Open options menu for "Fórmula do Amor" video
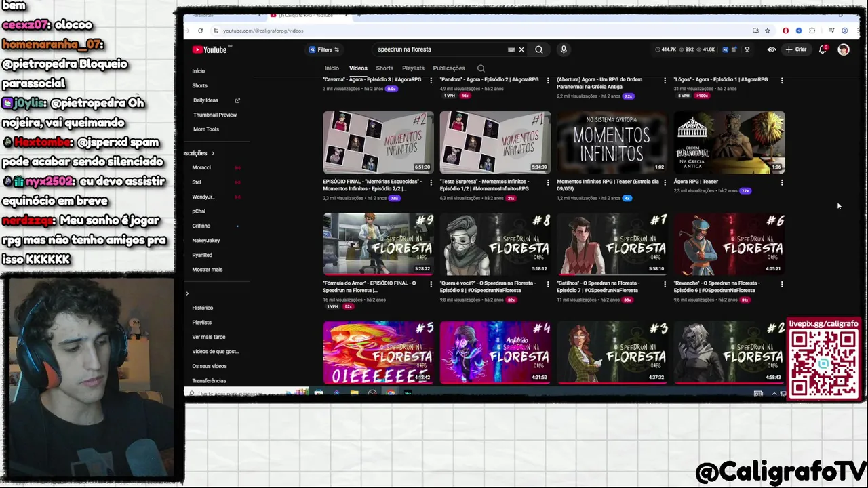Viewport: 868px width, 488px height. click(431, 284)
